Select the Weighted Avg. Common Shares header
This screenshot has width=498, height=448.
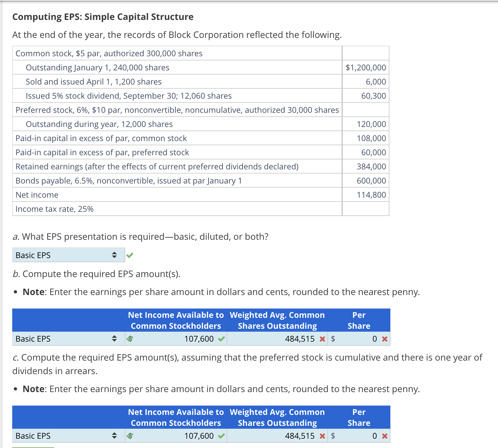(277, 320)
